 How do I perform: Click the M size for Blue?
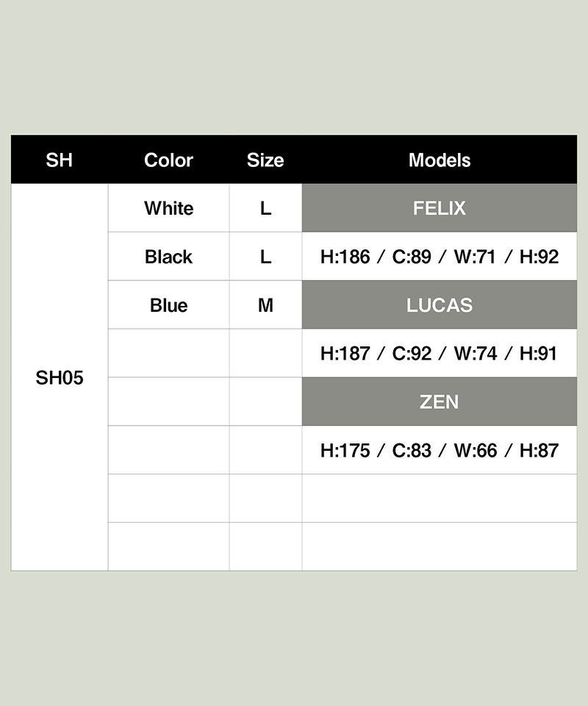click(265, 305)
